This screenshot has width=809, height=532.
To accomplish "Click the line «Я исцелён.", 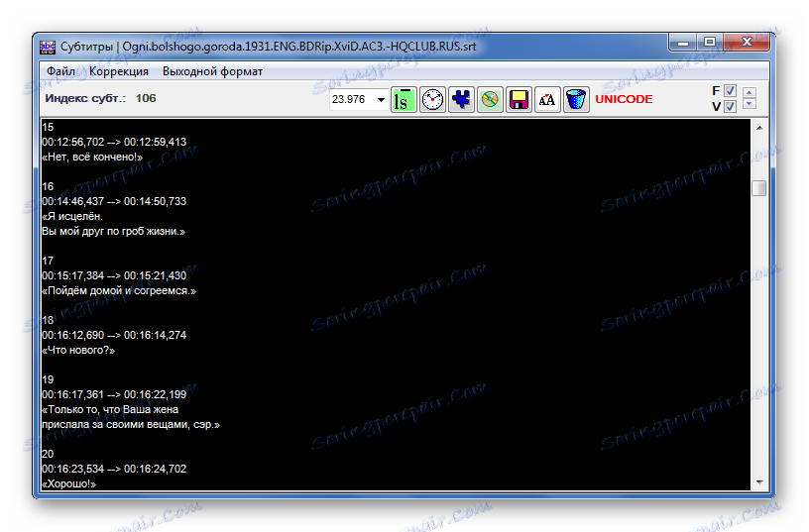I will click(x=72, y=217).
